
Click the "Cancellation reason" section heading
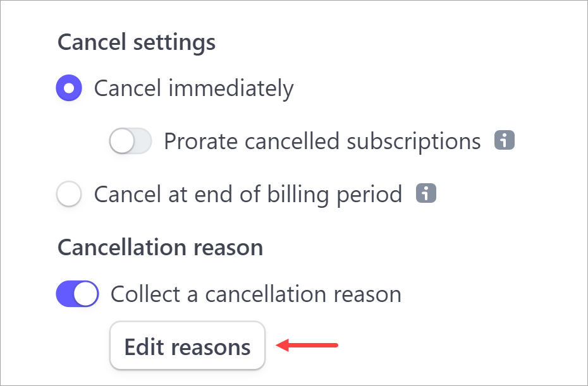(x=160, y=247)
